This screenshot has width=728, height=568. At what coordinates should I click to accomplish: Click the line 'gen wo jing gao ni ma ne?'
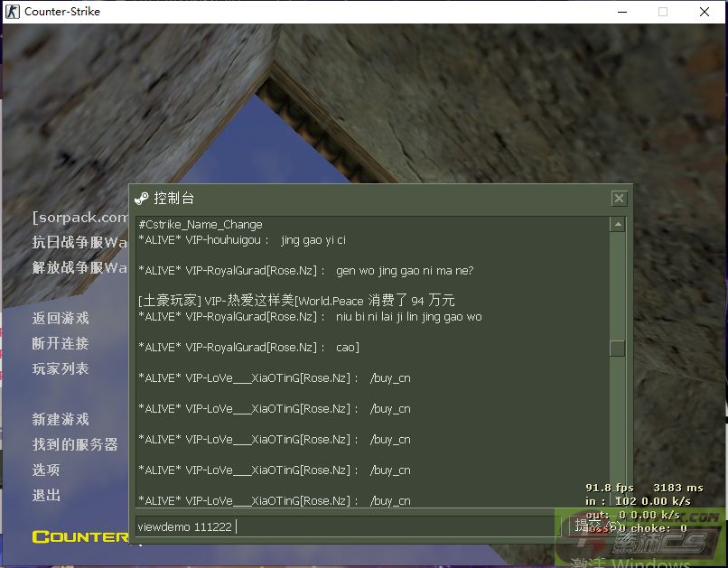pos(306,271)
